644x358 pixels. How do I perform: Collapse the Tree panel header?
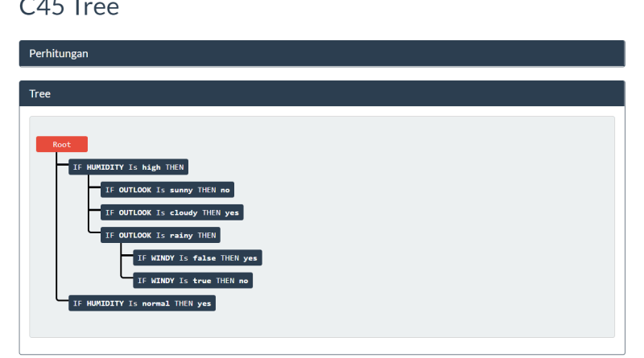click(x=322, y=93)
